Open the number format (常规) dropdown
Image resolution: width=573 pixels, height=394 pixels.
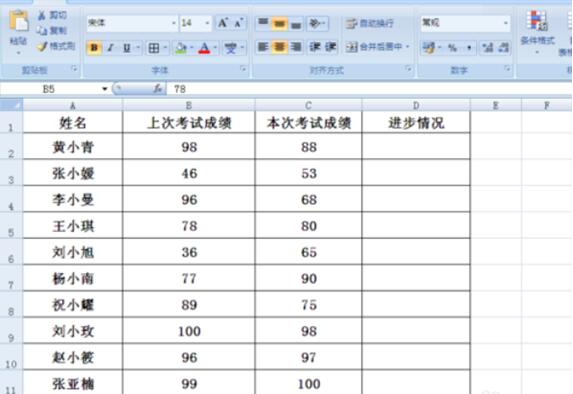(506, 23)
